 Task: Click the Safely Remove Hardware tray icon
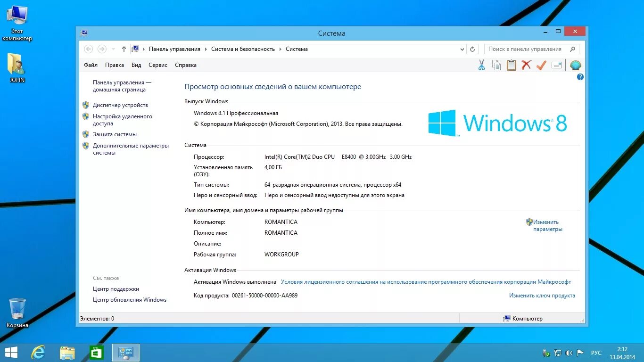pyautogui.click(x=546, y=353)
